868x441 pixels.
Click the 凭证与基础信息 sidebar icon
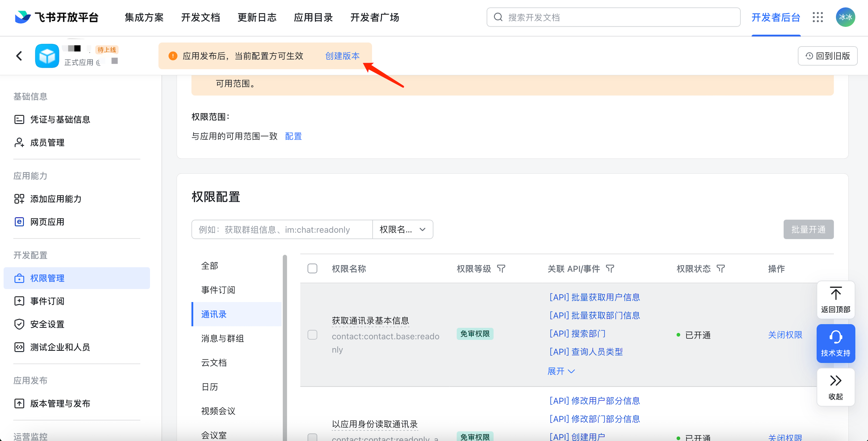point(19,119)
